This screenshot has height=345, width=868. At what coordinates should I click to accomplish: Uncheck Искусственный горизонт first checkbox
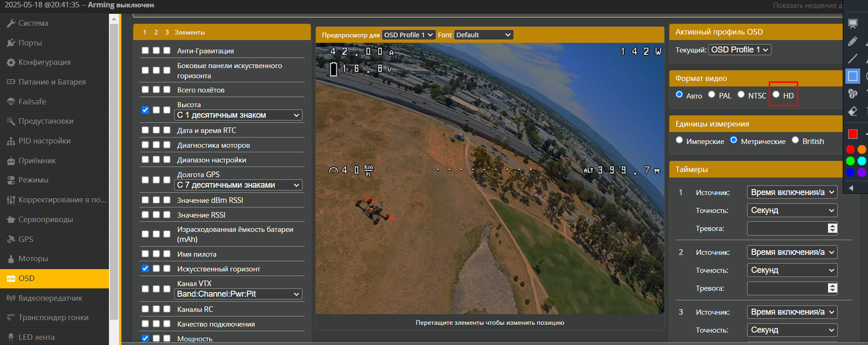point(145,269)
